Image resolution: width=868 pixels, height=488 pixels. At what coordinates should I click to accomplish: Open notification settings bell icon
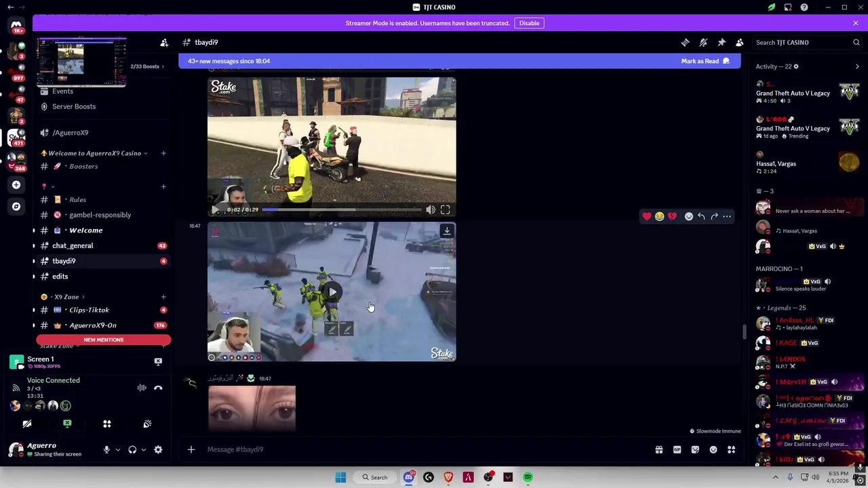click(703, 42)
